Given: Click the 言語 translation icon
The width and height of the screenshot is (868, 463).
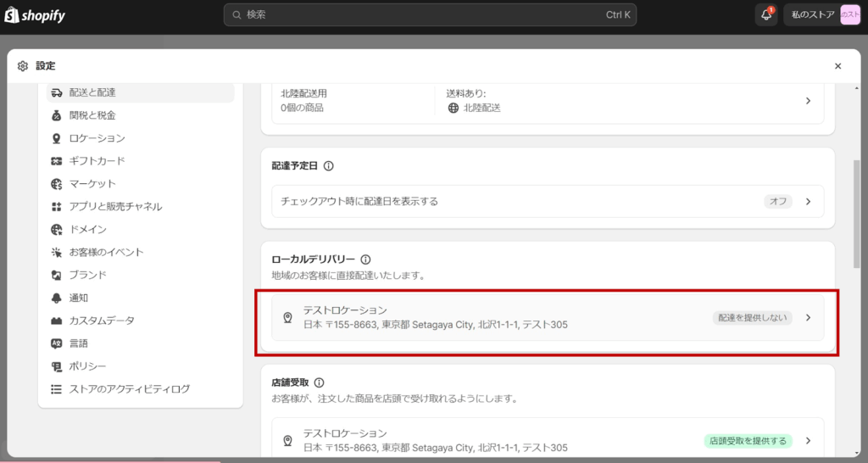Looking at the screenshot, I should click(57, 343).
